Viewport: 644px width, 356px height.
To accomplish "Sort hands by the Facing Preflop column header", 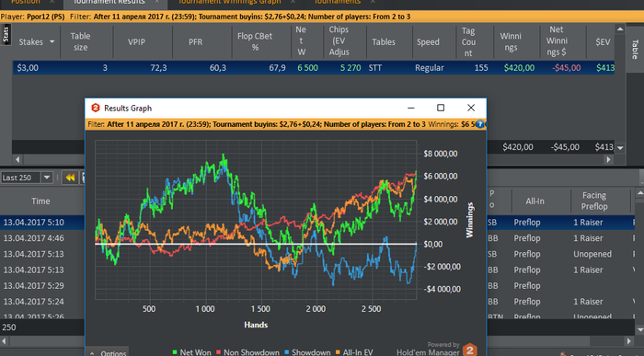I will pyautogui.click(x=600, y=201).
